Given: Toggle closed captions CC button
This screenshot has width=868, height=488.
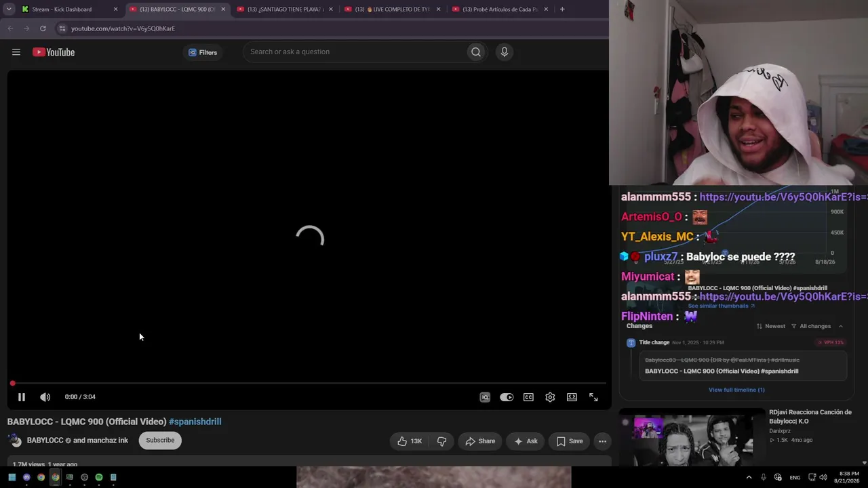Looking at the screenshot, I should 528,397.
